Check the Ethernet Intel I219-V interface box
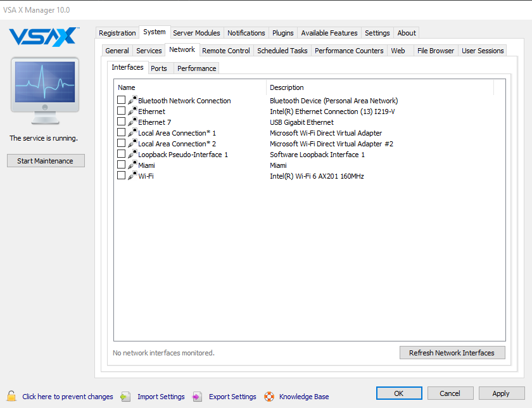This screenshot has width=532, height=408. pyautogui.click(x=121, y=111)
